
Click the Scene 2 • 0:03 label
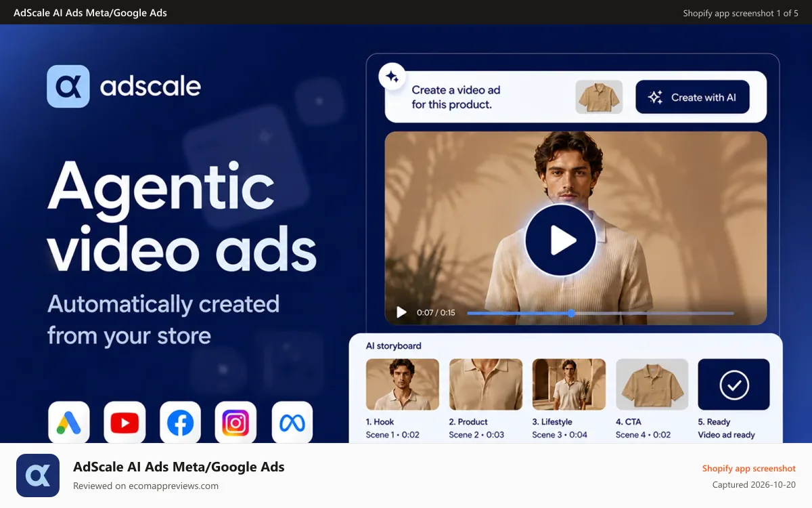476,435
